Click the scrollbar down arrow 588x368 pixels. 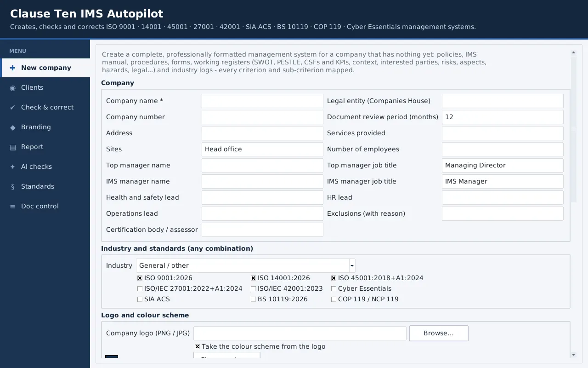click(x=573, y=355)
